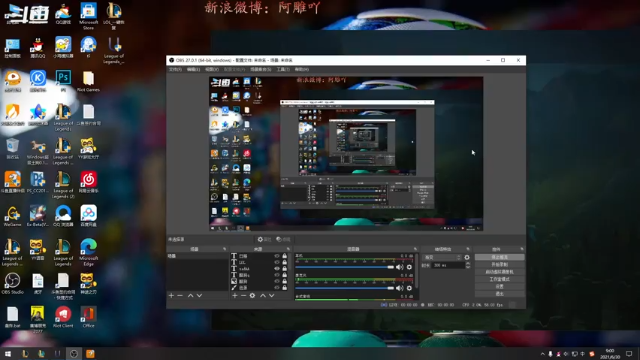The image size is (640, 360).
Task: Click the transition duration input field
Action: pos(448,265)
